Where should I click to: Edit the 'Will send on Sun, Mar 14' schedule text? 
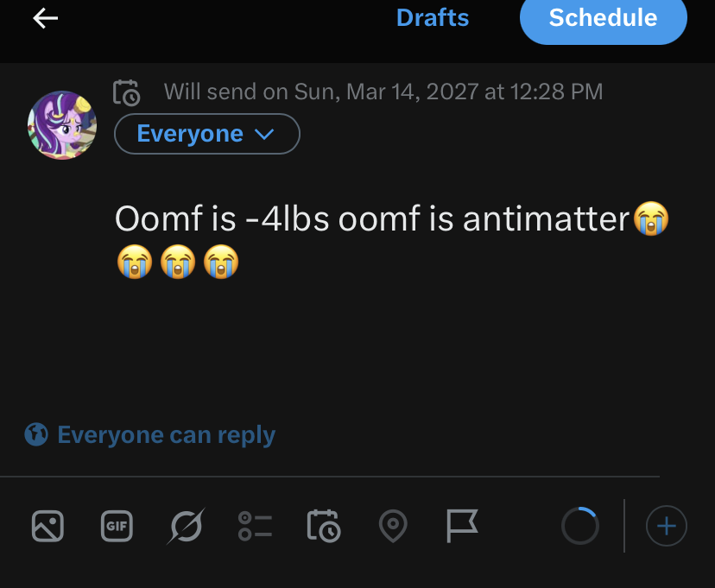click(x=383, y=92)
